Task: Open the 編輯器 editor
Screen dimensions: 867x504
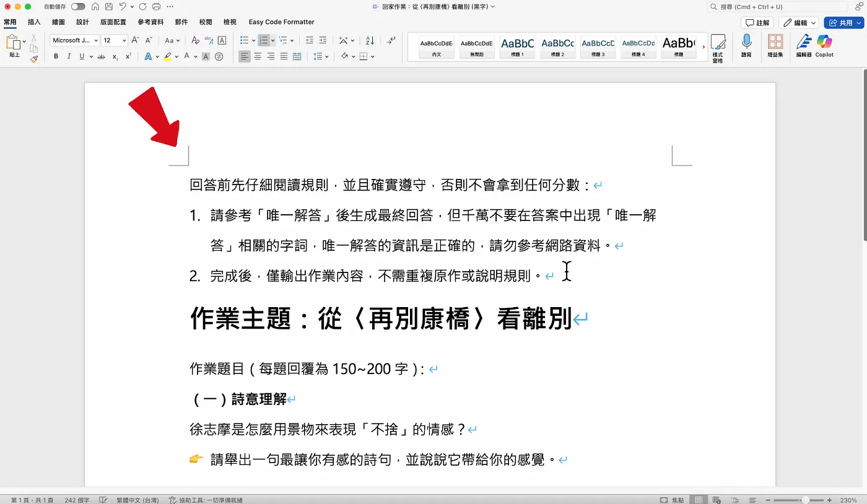Action: coord(804,45)
